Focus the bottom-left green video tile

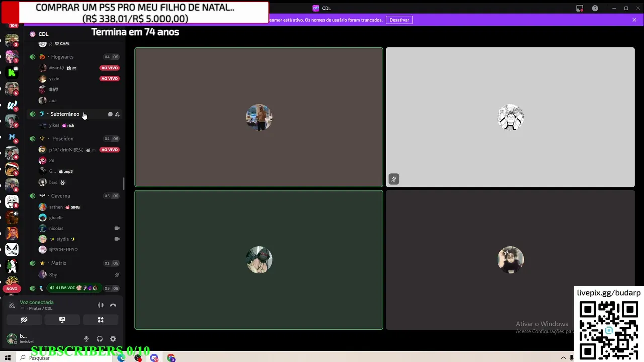coord(259,260)
